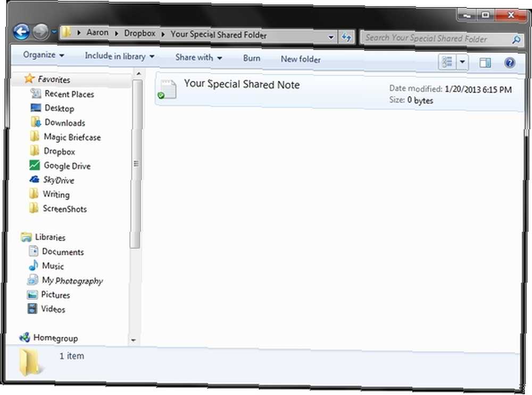
Task: Select Homegroup in navigation pane
Action: pos(56,338)
